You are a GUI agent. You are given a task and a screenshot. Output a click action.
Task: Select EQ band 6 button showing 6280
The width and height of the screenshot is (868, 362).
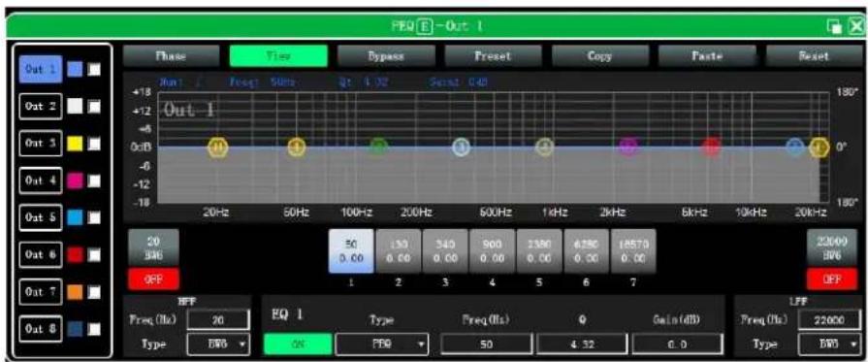(586, 251)
